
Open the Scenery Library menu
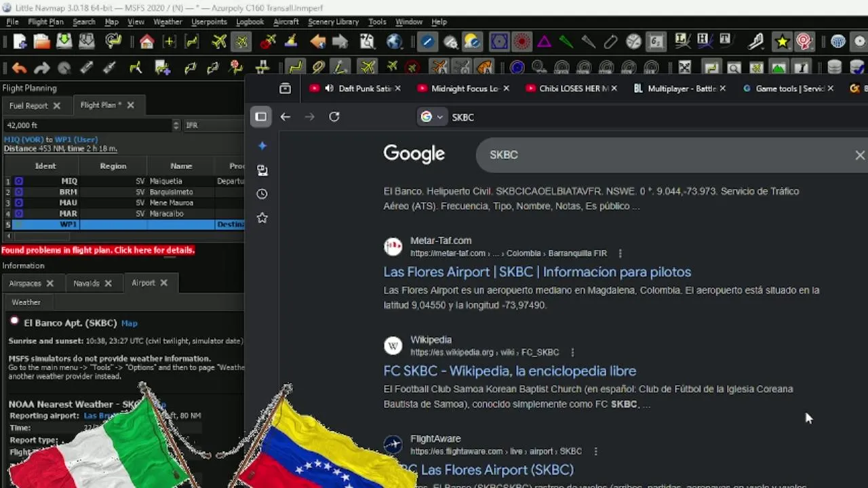point(333,22)
